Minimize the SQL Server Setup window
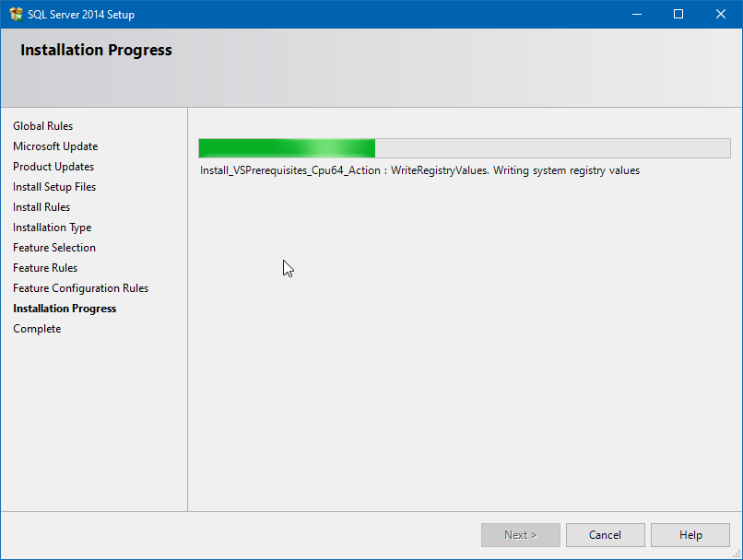Screen dimensions: 743x560 (x=637, y=14)
